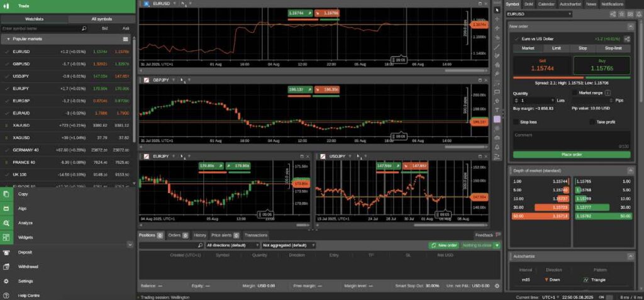Open the Help Centre from the sidebar
This screenshot has height=300, width=644.
[29, 296]
